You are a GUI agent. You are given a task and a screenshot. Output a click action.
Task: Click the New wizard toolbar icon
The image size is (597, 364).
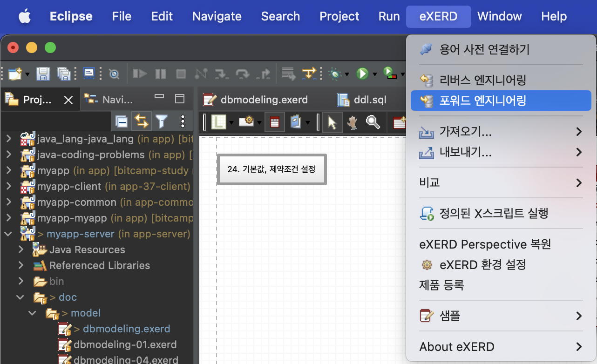tap(15, 74)
